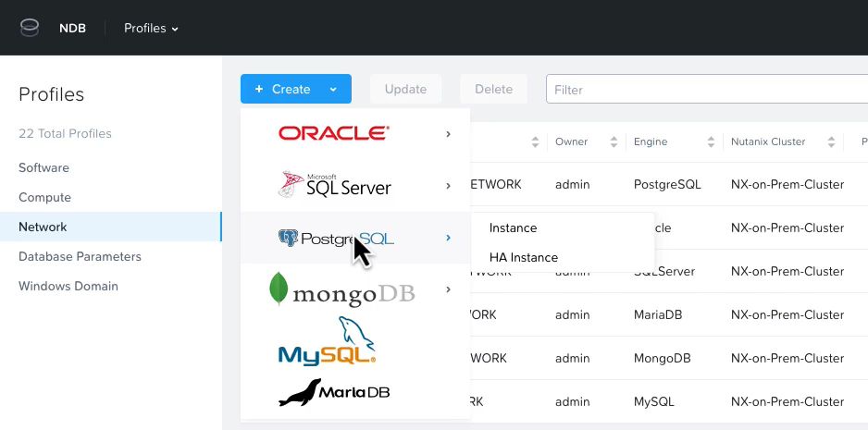Screen dimensions: 868x430
Task: Click the MariaDB engine cell
Action: [658, 315]
